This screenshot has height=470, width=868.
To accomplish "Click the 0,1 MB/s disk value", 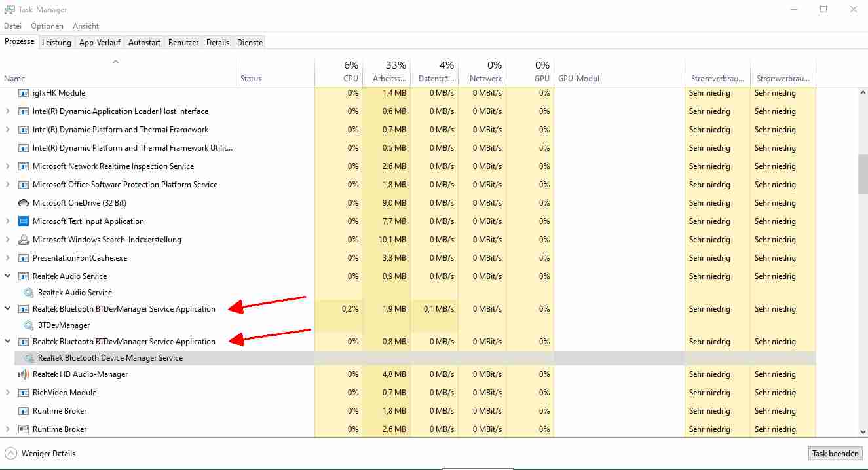I will click(x=438, y=309).
